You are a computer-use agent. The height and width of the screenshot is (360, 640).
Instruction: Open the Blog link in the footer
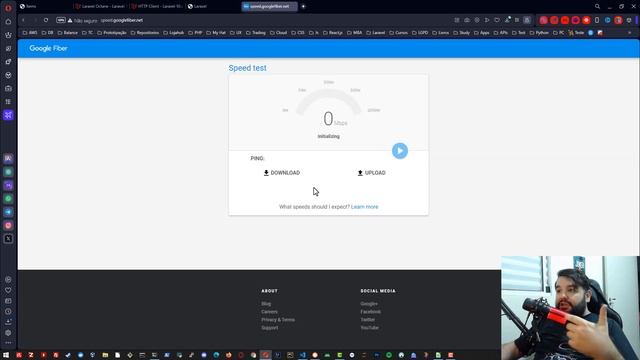click(266, 304)
